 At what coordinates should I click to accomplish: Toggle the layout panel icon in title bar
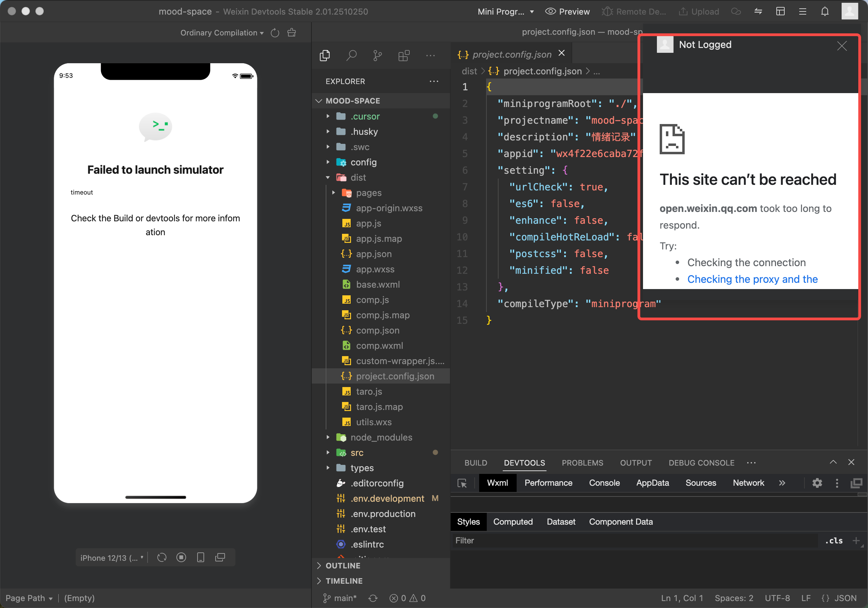780,11
